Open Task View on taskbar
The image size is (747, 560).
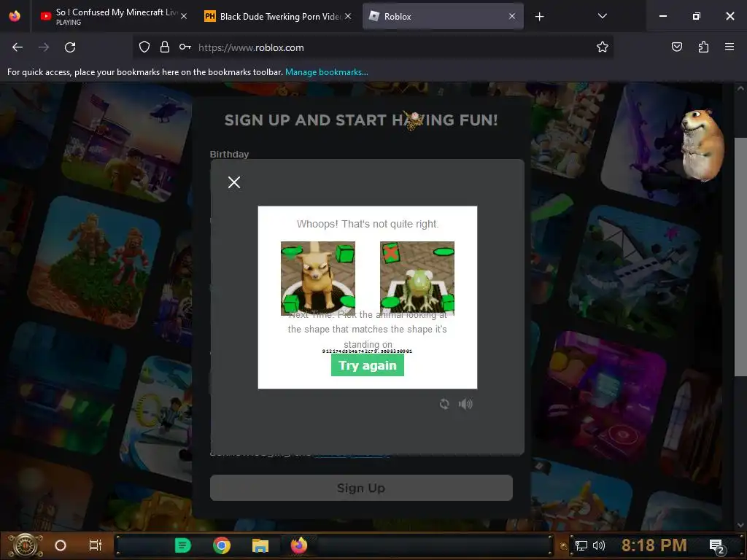click(96, 545)
